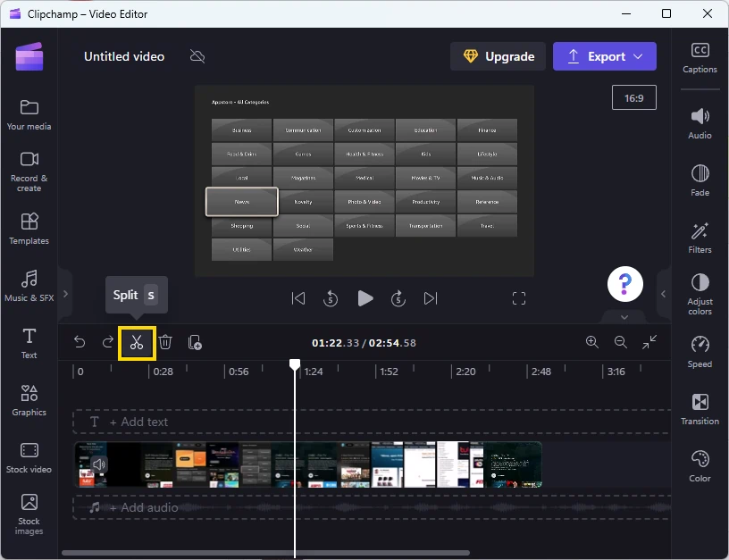Open Music & SFX library
This screenshot has height=560, width=729.
click(x=29, y=286)
